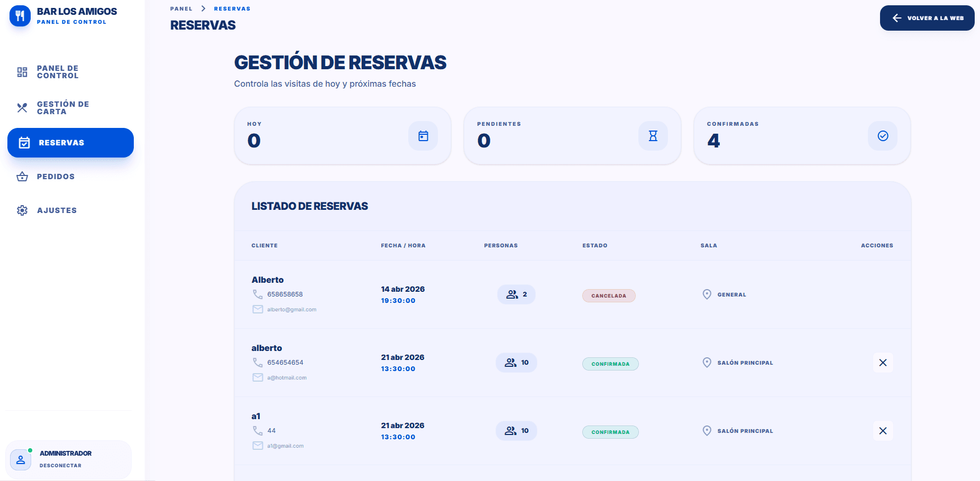Click the client name a1
Viewport: 980px width, 481px height.
256,417
